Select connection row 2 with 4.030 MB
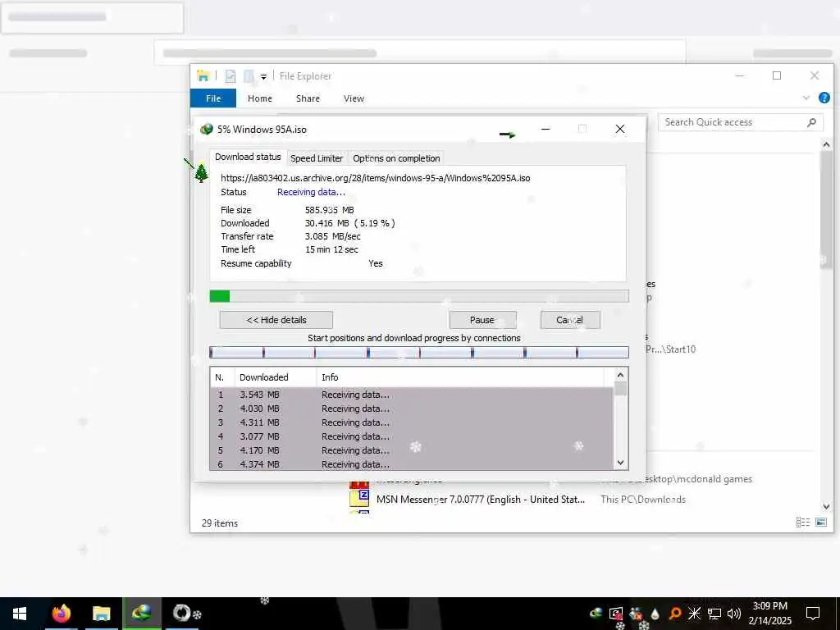Image resolution: width=840 pixels, height=630 pixels. 412,409
